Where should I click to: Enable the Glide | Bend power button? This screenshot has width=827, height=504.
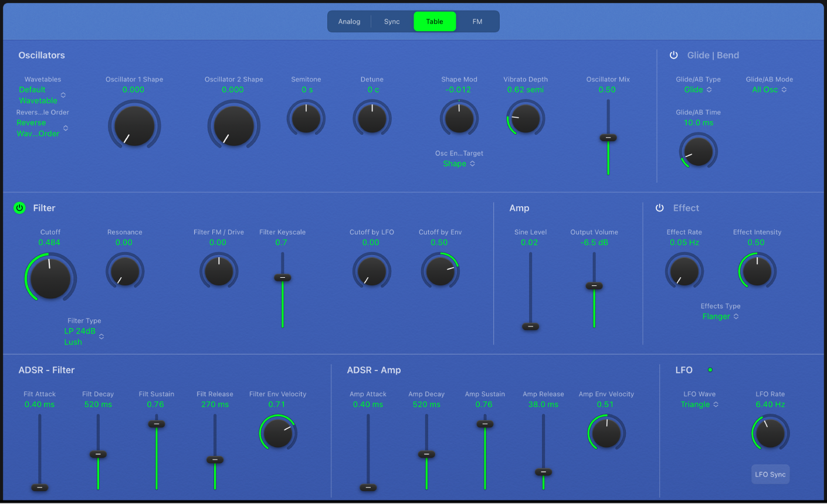coord(674,55)
